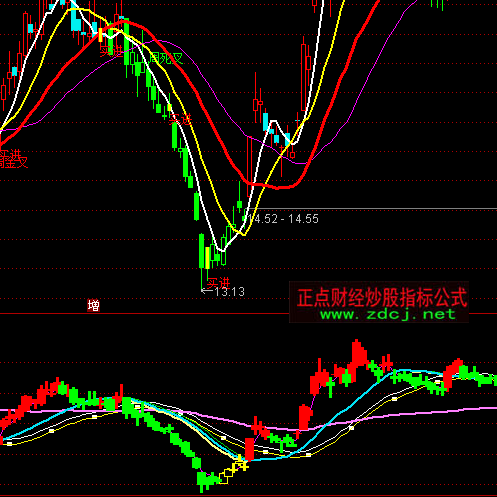Click the green 周死叉 signal label
This screenshot has width=497, height=497.
click(x=166, y=59)
